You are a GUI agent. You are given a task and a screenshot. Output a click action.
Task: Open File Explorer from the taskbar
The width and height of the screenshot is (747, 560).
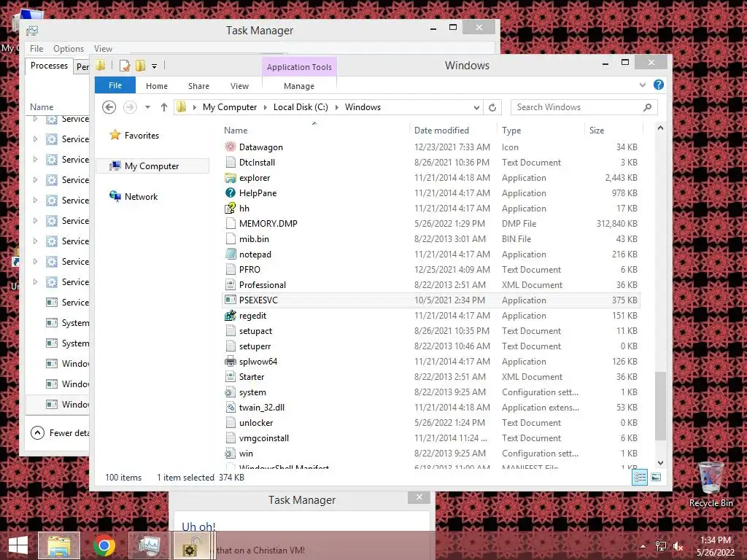pyautogui.click(x=59, y=545)
